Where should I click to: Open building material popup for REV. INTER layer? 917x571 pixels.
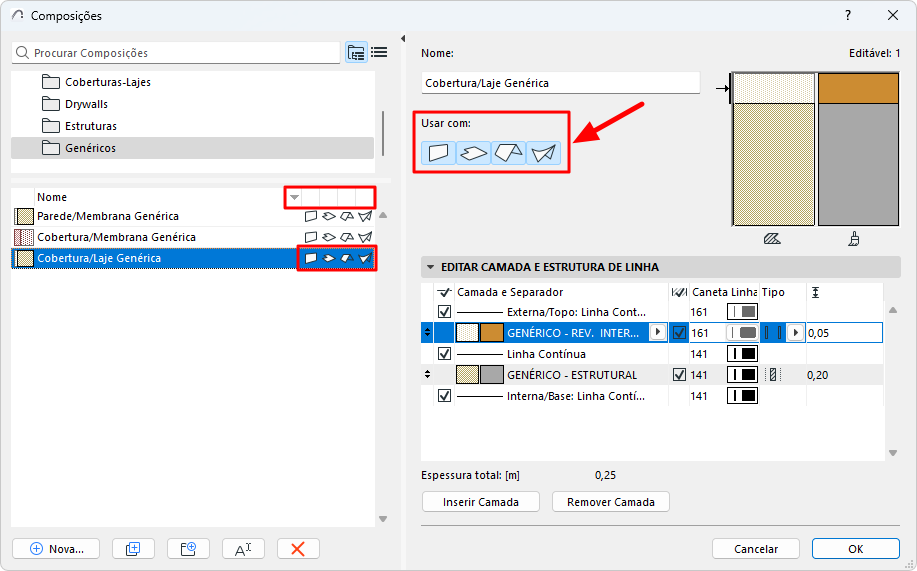coord(658,332)
